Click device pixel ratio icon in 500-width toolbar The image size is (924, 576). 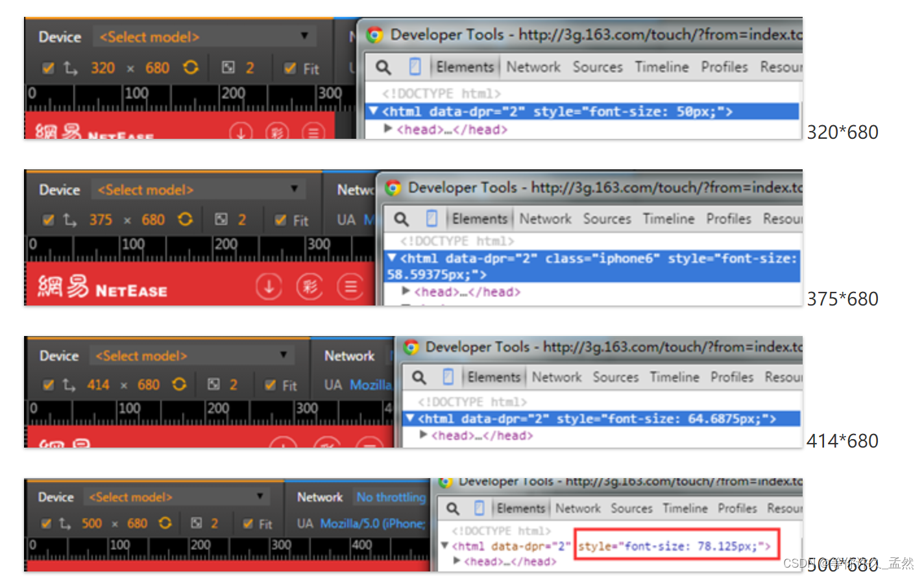pyautogui.click(x=196, y=522)
